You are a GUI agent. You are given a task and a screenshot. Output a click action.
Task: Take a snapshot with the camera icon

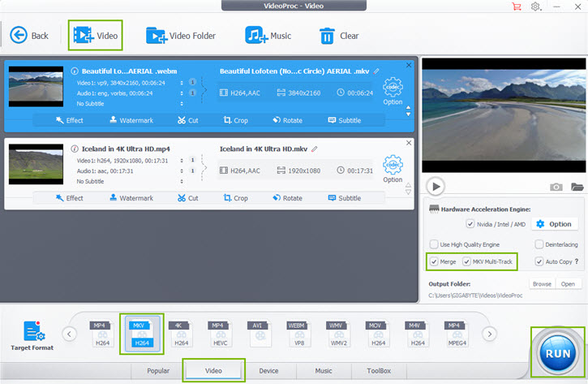pos(556,187)
